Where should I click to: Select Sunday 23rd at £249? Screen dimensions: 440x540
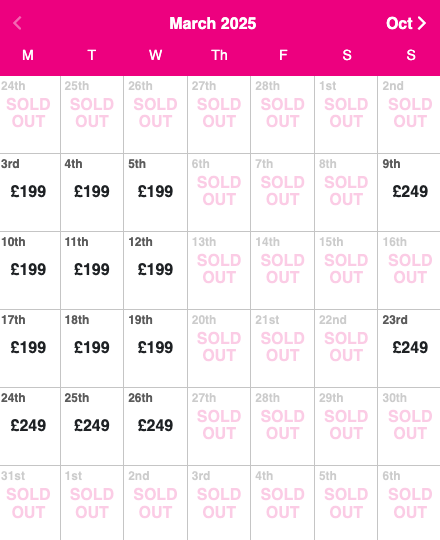click(409, 349)
